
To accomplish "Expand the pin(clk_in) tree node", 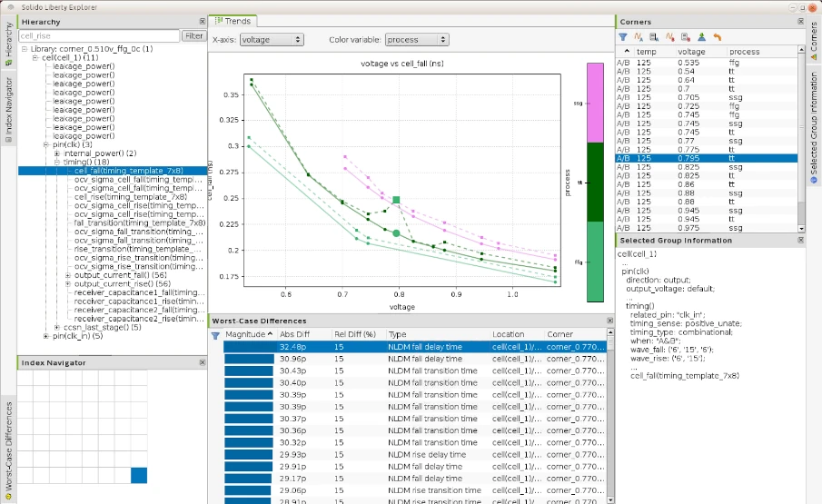I will click(46, 336).
